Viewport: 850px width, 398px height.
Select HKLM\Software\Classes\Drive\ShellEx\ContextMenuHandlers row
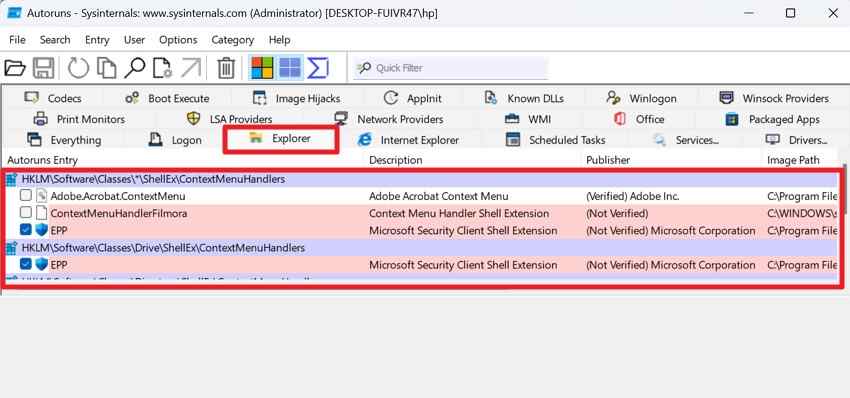pyautogui.click(x=421, y=248)
